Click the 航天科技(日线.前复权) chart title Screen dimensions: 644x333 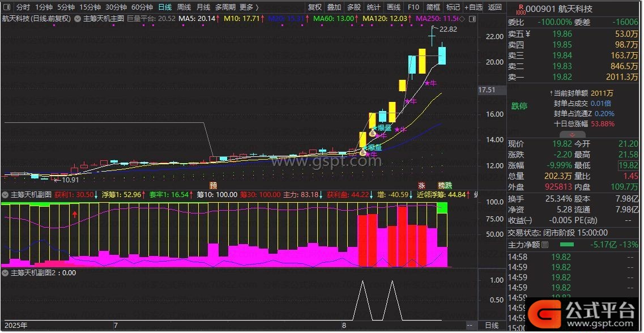(x=37, y=19)
